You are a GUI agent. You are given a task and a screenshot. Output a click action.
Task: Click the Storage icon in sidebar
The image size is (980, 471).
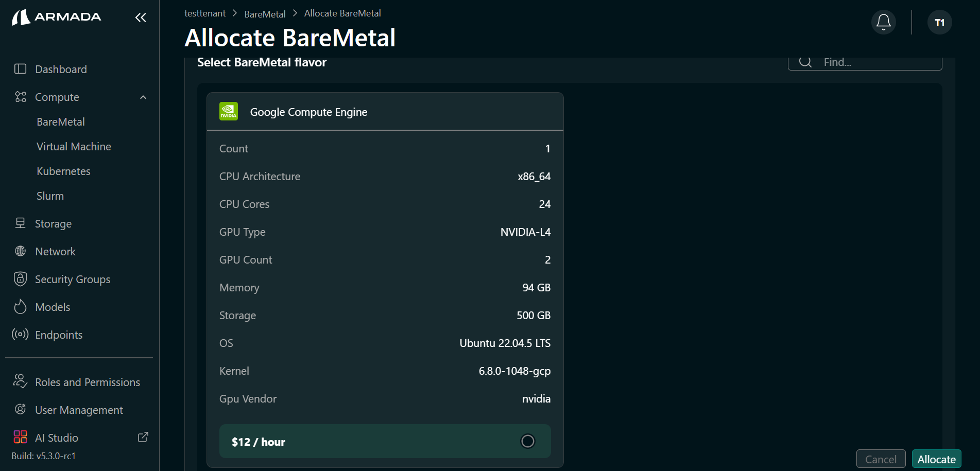(x=20, y=223)
